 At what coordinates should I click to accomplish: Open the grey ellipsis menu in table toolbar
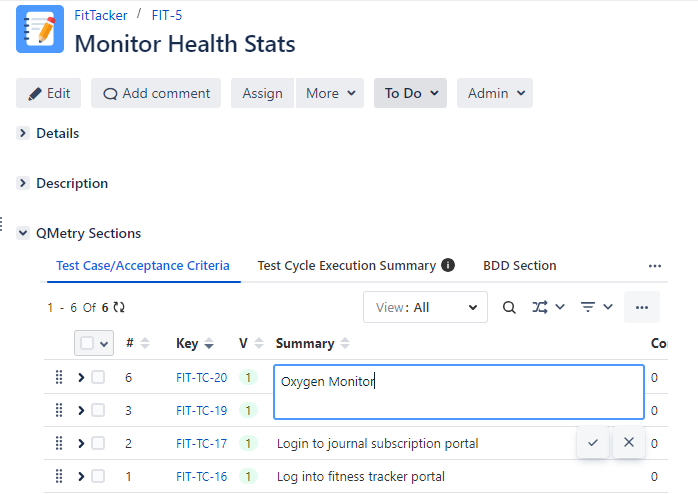click(642, 307)
